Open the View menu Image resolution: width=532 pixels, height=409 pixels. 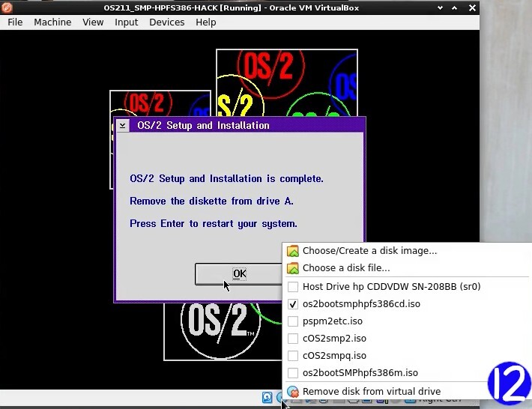tap(93, 22)
